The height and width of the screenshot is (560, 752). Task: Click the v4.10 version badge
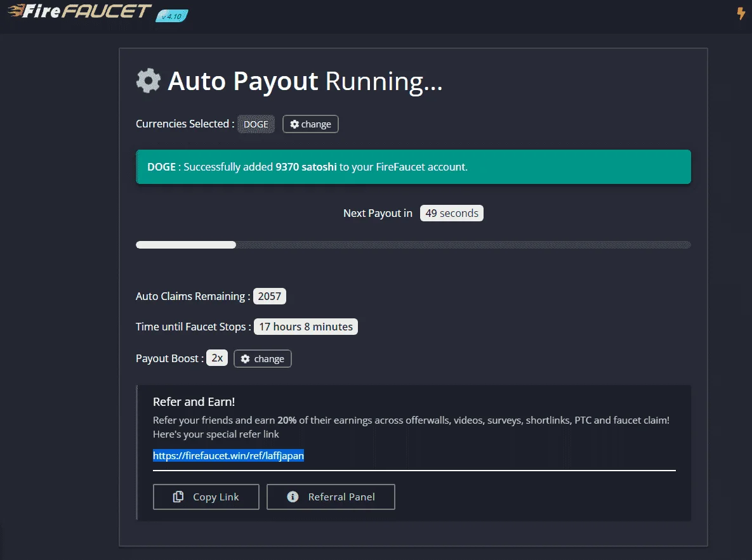tap(172, 16)
